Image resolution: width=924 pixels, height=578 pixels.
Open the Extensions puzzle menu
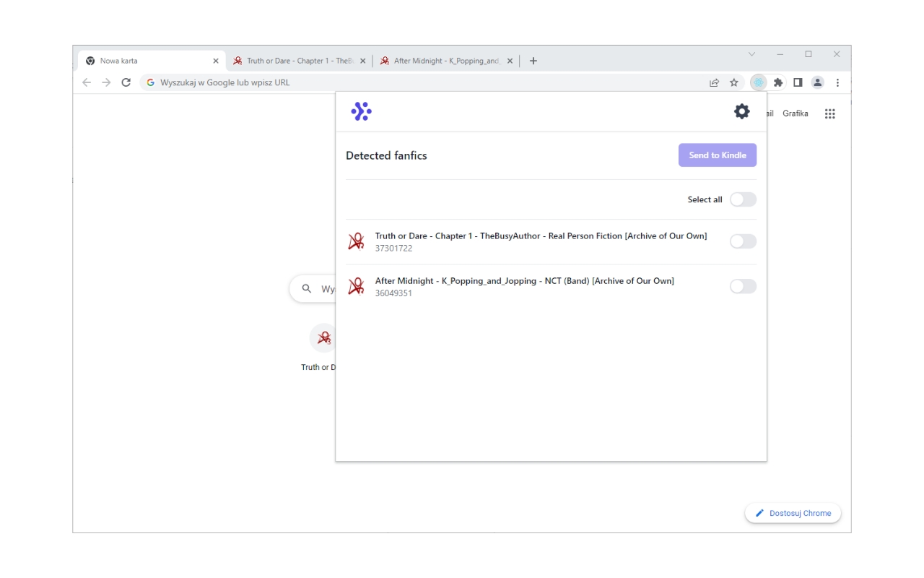click(778, 82)
